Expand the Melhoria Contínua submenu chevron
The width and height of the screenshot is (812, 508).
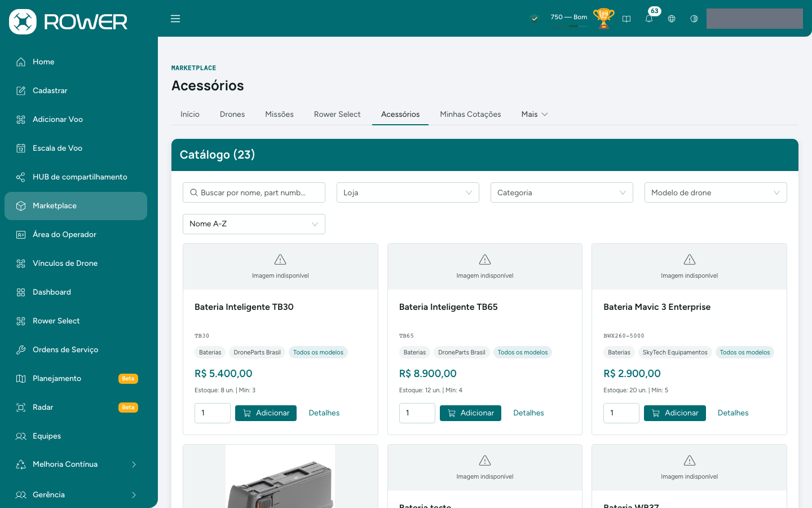134,465
